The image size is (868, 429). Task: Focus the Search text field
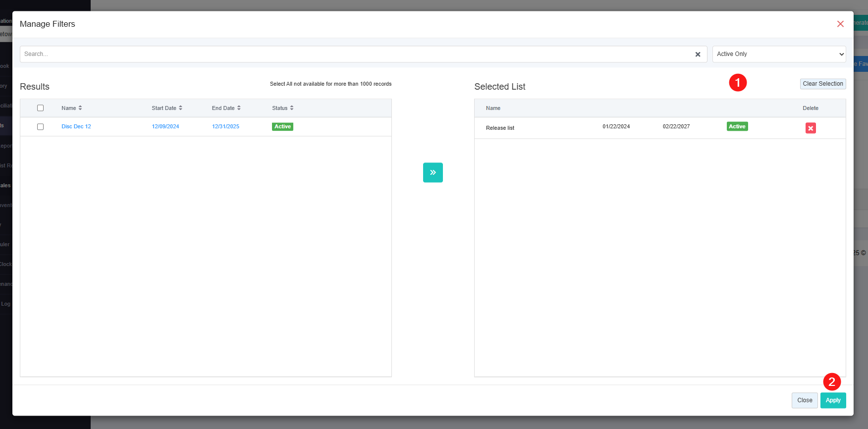[354, 54]
